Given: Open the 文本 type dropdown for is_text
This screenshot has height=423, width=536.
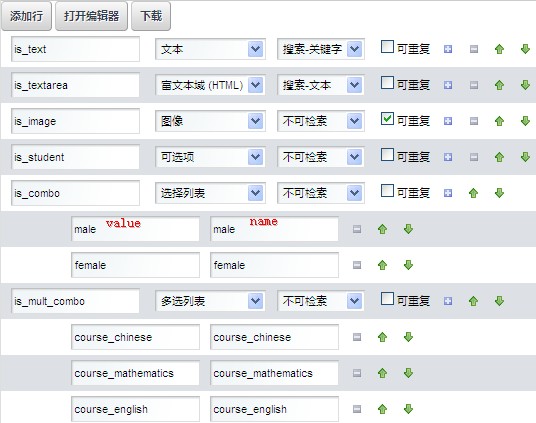Looking at the screenshot, I should click(x=210, y=49).
